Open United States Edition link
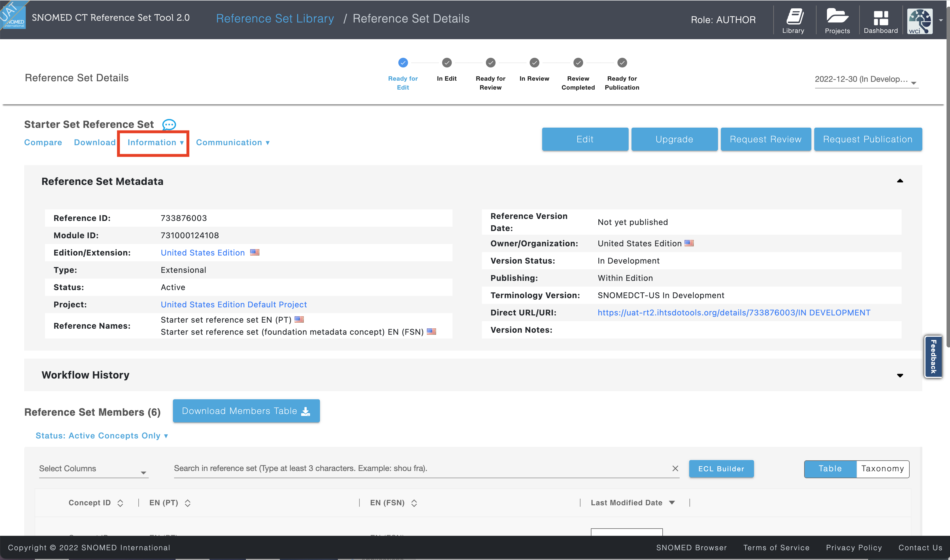 (203, 253)
